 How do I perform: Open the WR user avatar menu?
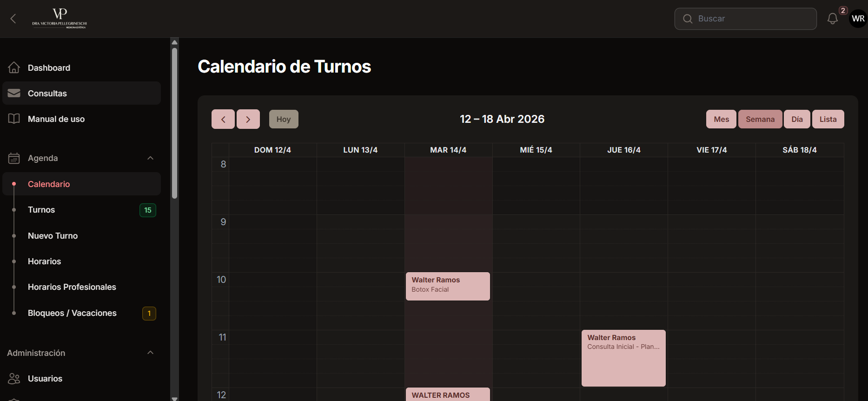858,19
